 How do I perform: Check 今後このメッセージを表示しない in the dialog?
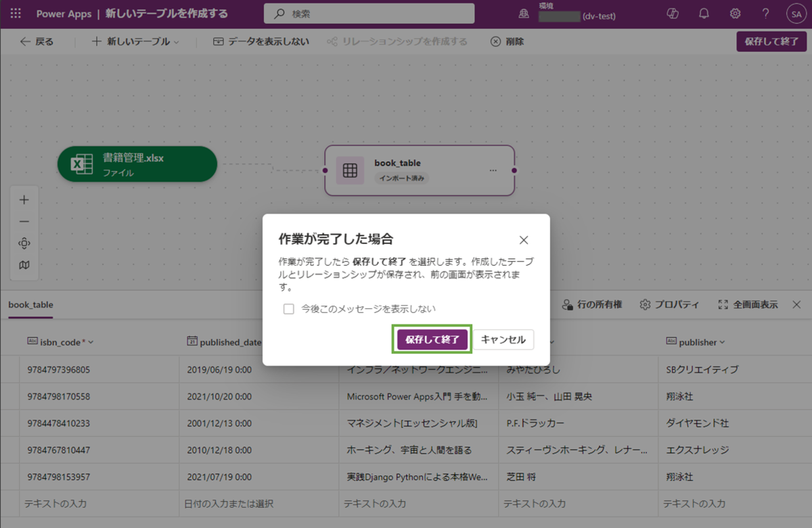click(289, 309)
